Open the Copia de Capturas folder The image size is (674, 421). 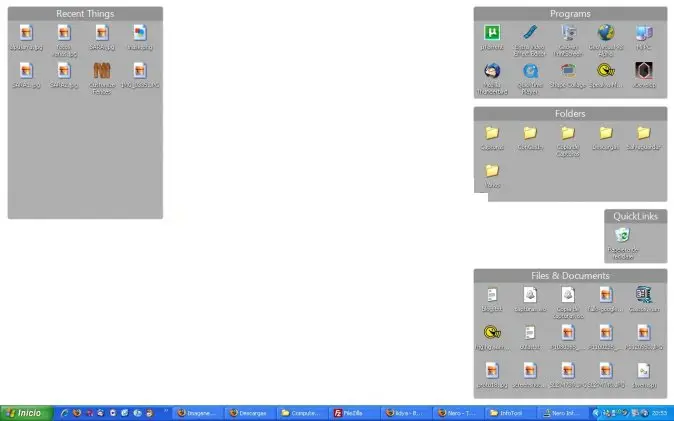(568, 133)
